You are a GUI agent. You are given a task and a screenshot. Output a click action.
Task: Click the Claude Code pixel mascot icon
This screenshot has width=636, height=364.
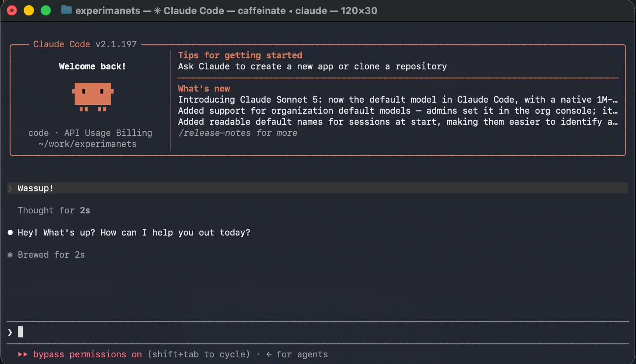(93, 97)
